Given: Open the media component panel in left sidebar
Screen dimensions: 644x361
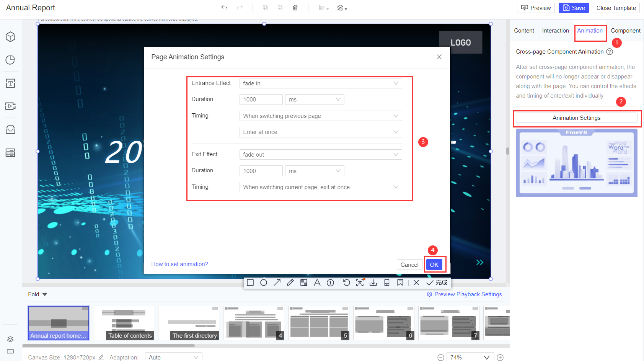Looking at the screenshot, I should point(10,106).
